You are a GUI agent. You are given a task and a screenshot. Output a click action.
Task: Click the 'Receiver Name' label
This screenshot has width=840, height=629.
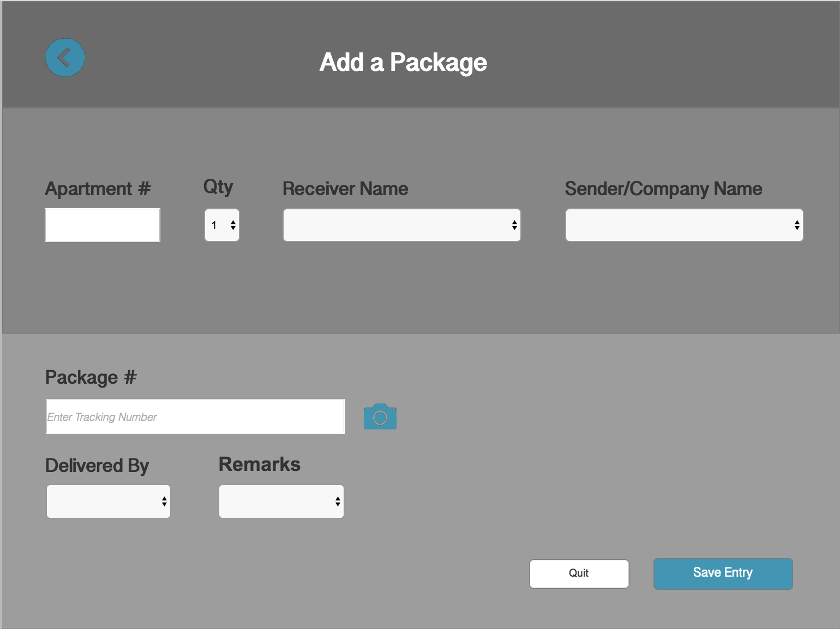[x=345, y=189]
